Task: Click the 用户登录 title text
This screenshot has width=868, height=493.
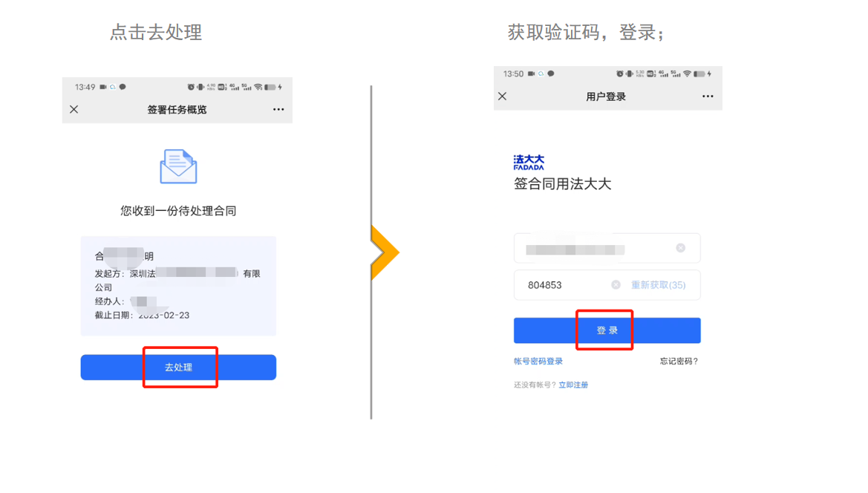Action: (x=606, y=97)
